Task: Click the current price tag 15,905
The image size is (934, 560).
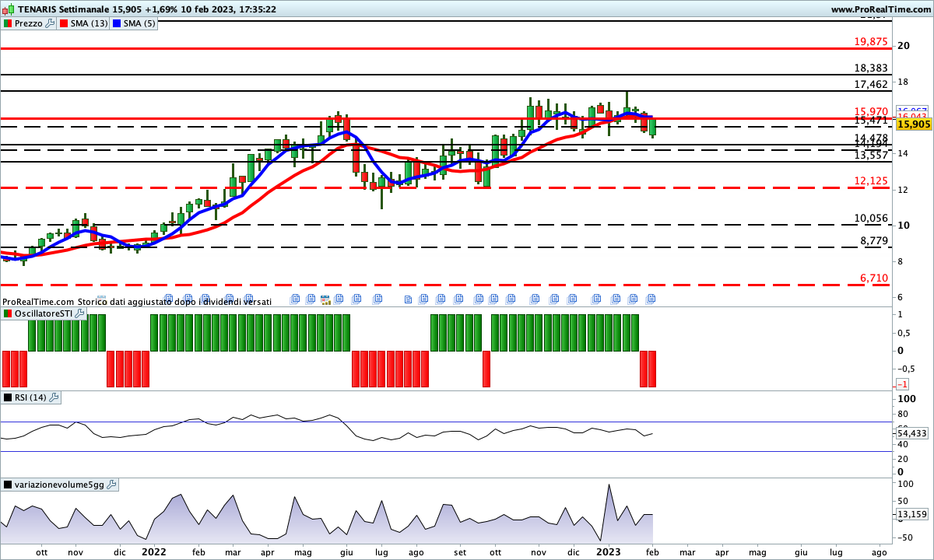Action: [x=914, y=124]
